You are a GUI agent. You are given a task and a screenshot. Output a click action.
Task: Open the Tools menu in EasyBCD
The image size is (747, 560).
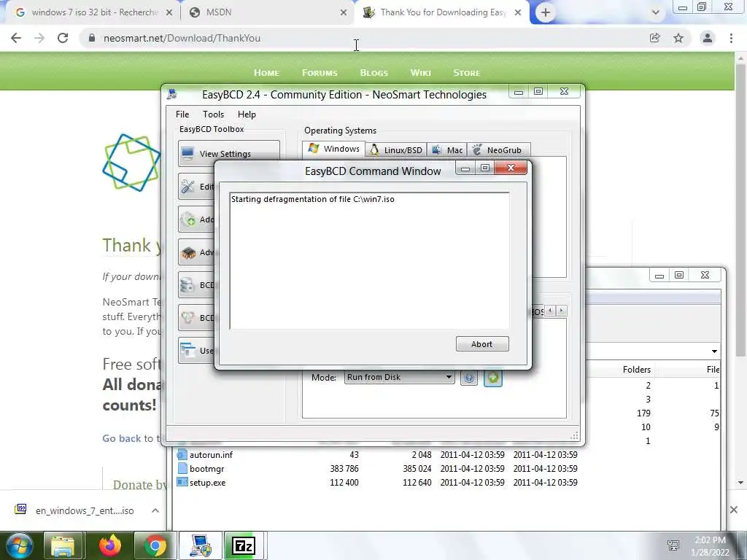click(213, 114)
